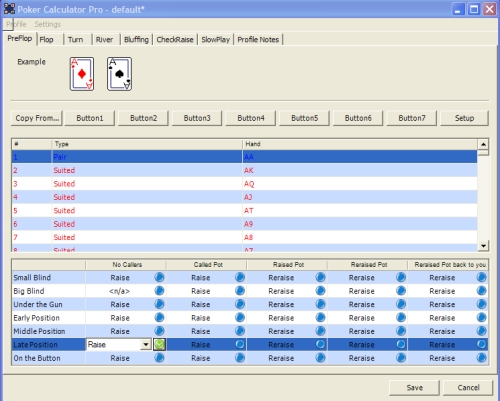Select the Suited AQ hand row
Image resolution: width=500 pixels, height=401 pixels.
pyautogui.click(x=244, y=184)
